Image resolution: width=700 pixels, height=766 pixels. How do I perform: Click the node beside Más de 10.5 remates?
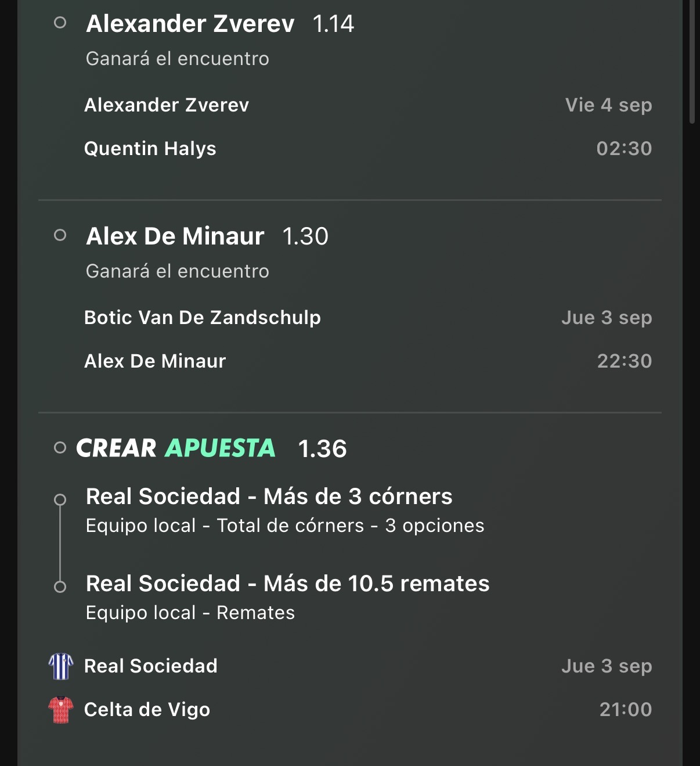(60, 587)
